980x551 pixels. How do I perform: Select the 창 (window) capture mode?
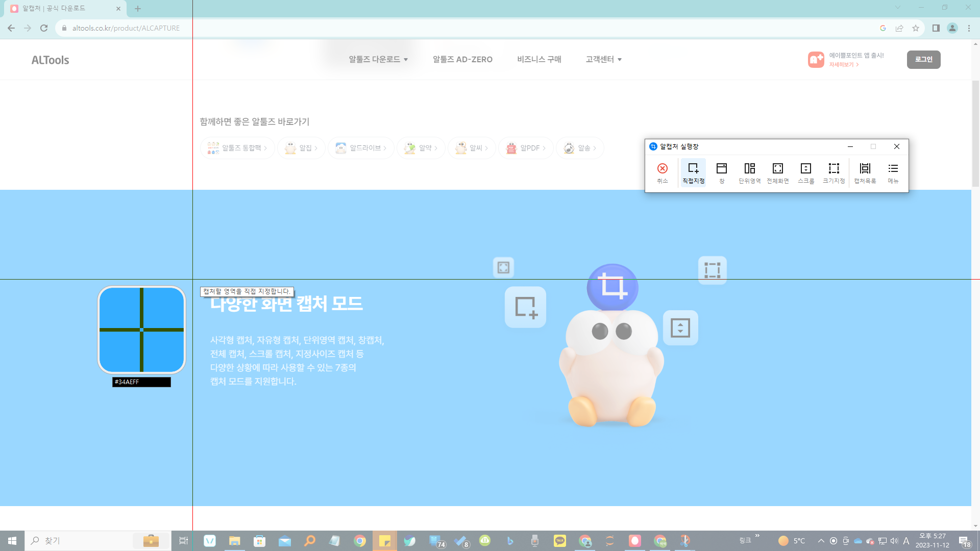pyautogui.click(x=721, y=172)
